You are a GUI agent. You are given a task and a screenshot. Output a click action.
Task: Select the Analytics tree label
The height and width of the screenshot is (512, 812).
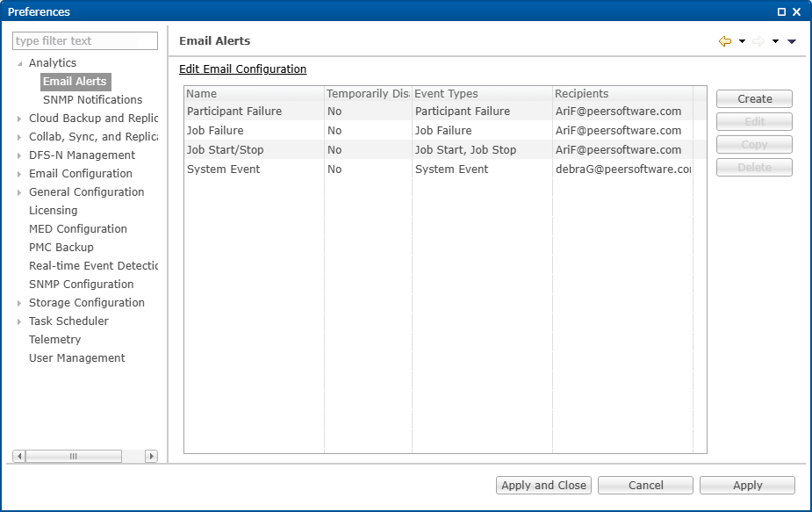click(53, 62)
